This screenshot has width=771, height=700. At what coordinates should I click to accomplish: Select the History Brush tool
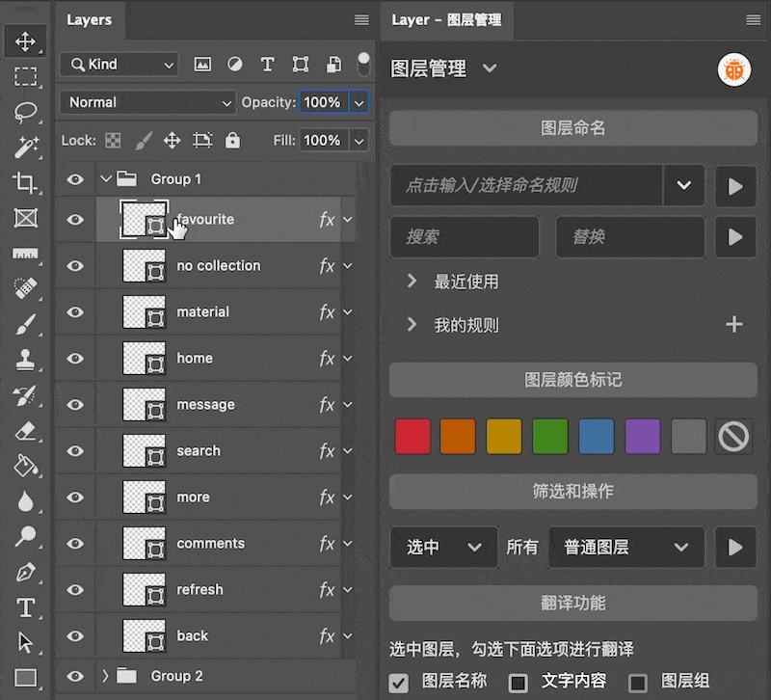tap(25, 395)
